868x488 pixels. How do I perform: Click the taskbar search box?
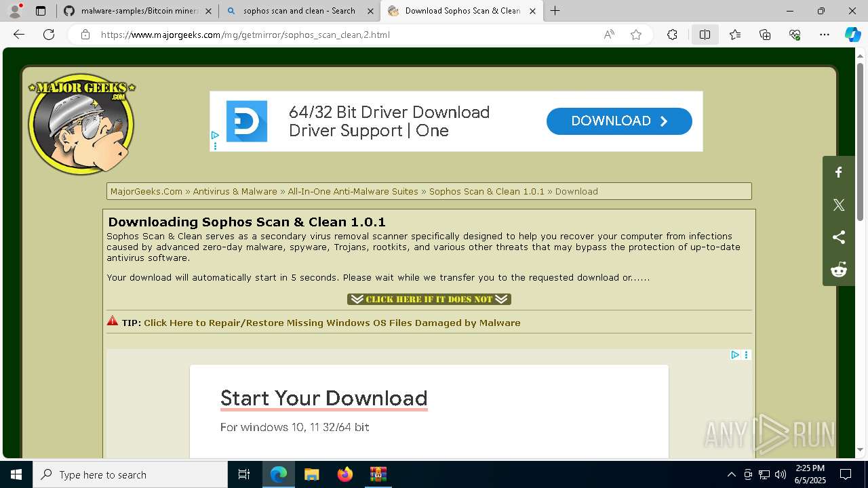[x=130, y=474]
